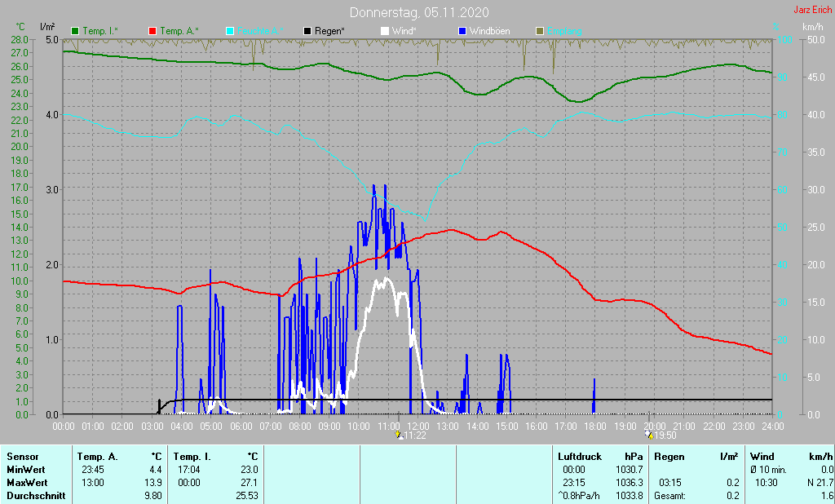
Task: Click the 12:00 label on the time axis
Action: point(418,426)
